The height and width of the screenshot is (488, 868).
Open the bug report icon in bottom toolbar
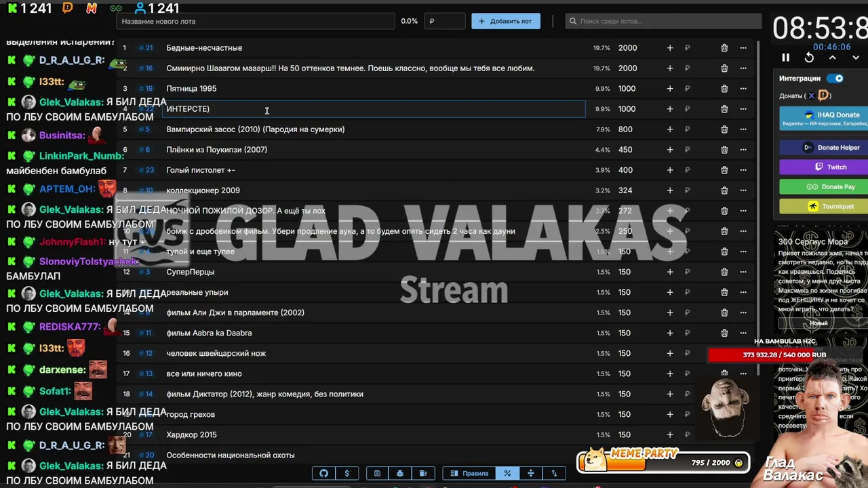coord(400,473)
